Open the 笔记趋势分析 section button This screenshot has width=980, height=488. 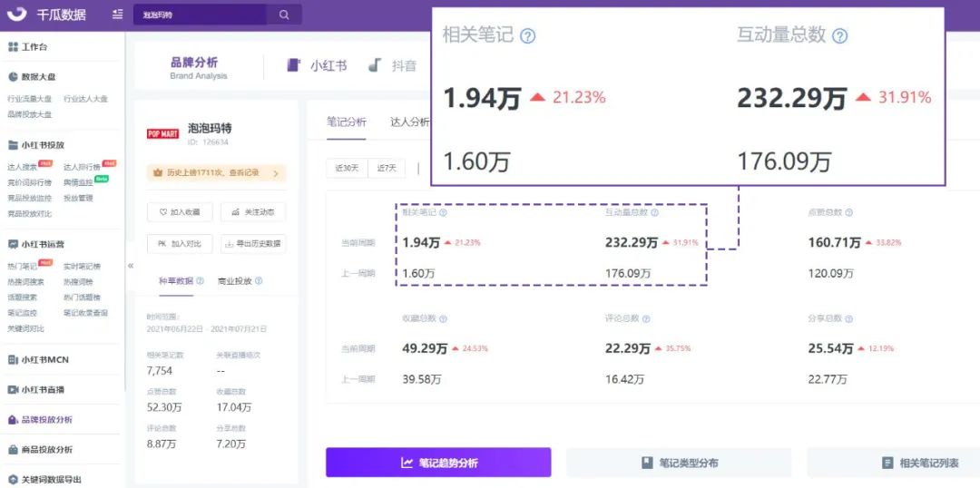tap(438, 463)
